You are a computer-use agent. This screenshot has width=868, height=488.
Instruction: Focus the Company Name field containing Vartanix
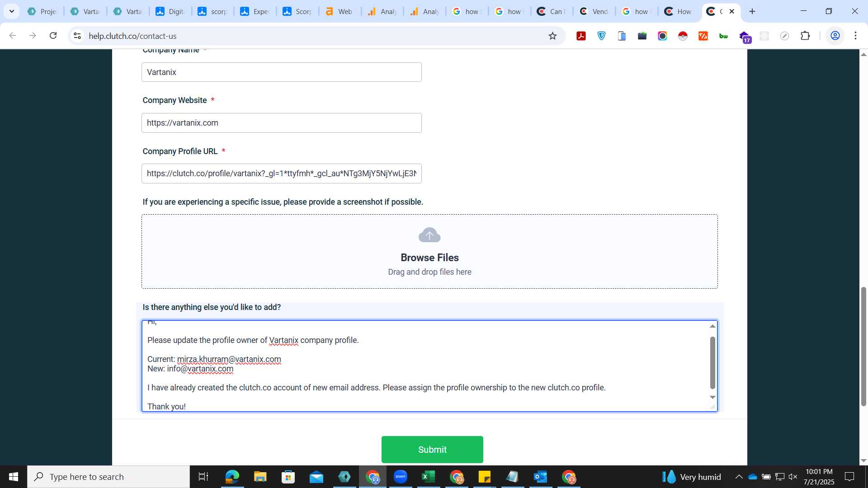click(281, 72)
